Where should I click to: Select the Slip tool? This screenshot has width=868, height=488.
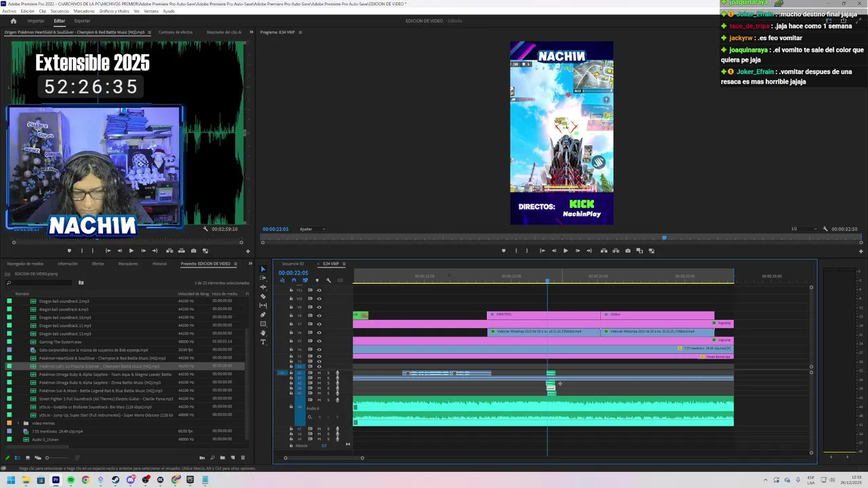[x=264, y=306]
